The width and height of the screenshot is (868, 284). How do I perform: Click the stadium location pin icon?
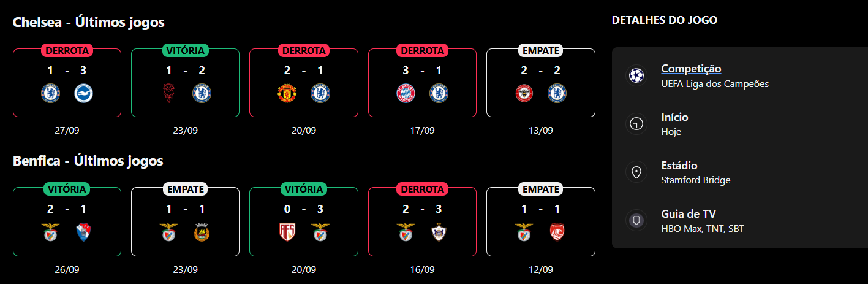pos(636,172)
